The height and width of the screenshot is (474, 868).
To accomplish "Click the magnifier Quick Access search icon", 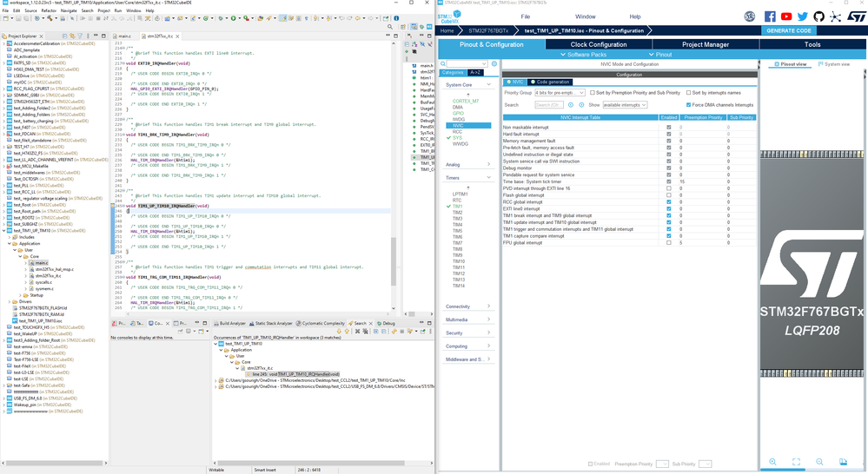I will coord(390,27).
